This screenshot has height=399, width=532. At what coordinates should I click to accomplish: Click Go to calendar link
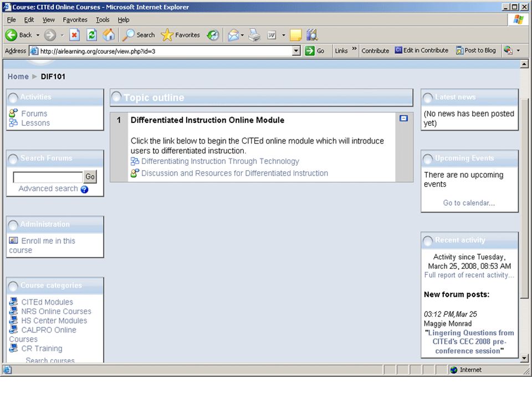pos(469,203)
